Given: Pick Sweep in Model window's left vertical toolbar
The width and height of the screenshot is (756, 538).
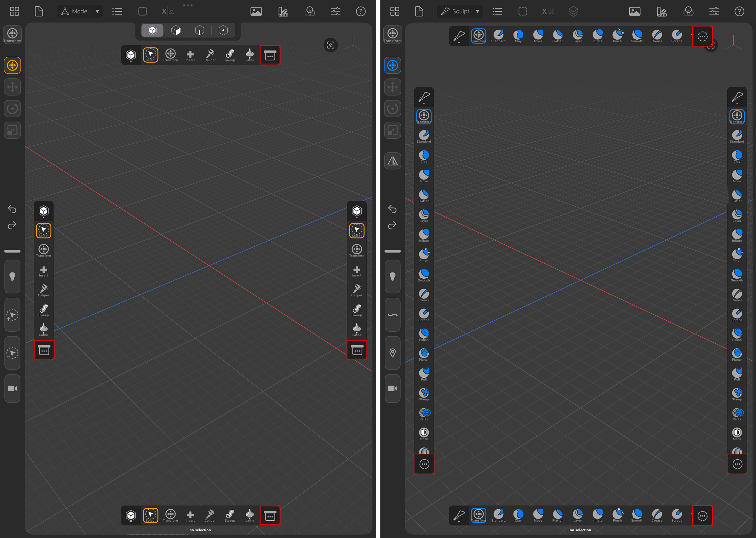Looking at the screenshot, I should (44, 310).
